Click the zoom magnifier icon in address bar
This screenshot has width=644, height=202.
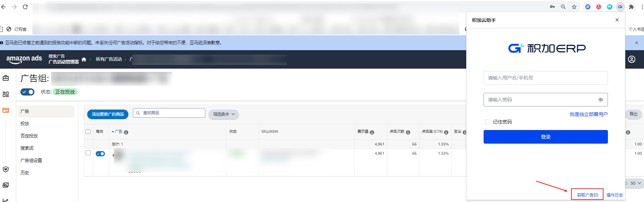pyautogui.click(x=563, y=7)
